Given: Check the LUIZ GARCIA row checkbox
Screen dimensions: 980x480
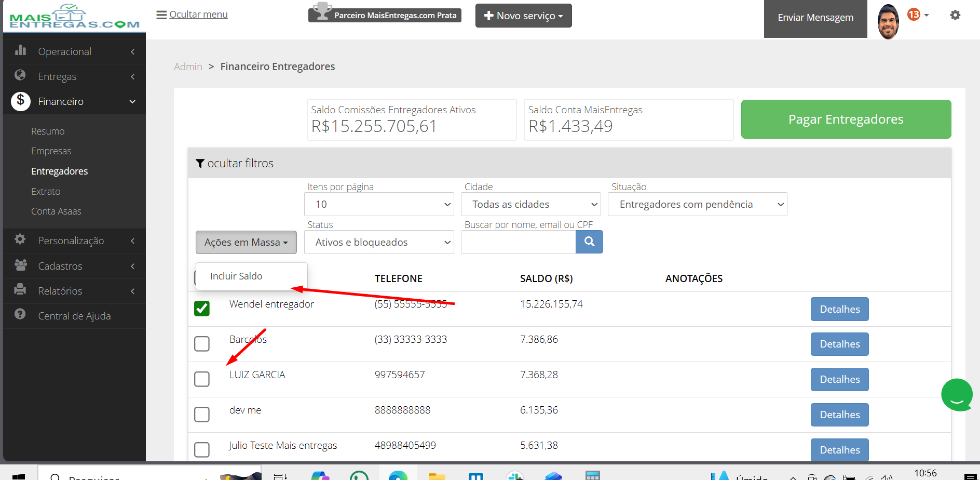Looking at the screenshot, I should coord(202,379).
